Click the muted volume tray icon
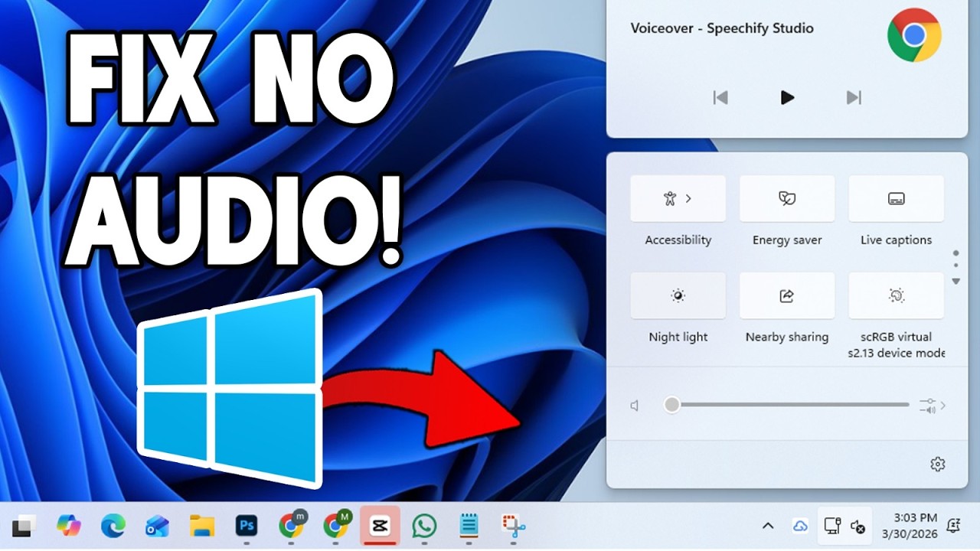Viewport: 980px width, 551px height. pos(858,527)
